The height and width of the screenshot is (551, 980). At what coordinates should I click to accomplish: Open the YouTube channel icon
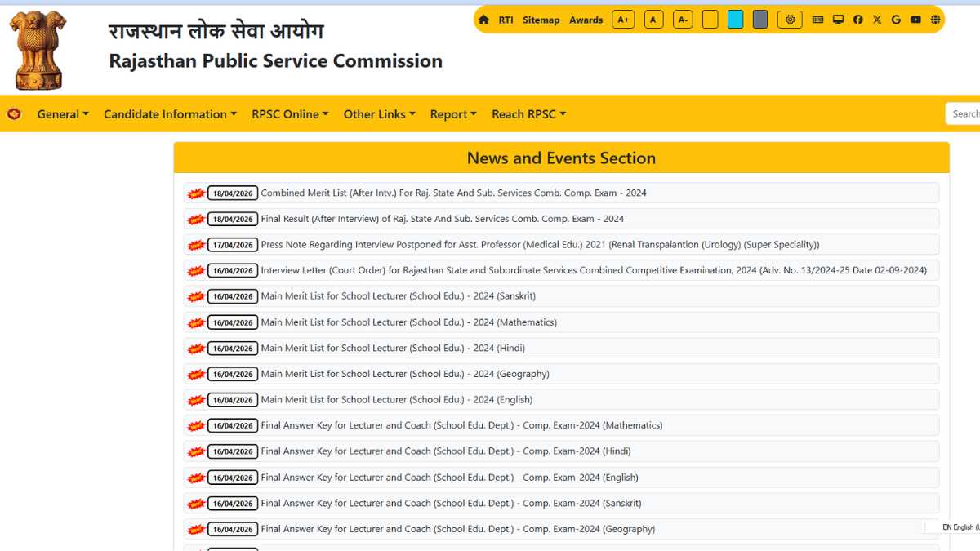click(x=915, y=19)
